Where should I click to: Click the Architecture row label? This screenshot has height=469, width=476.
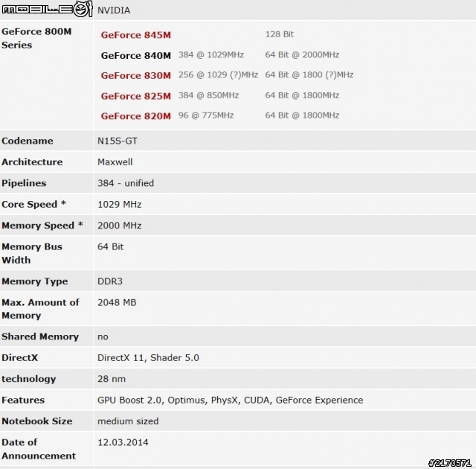32,162
